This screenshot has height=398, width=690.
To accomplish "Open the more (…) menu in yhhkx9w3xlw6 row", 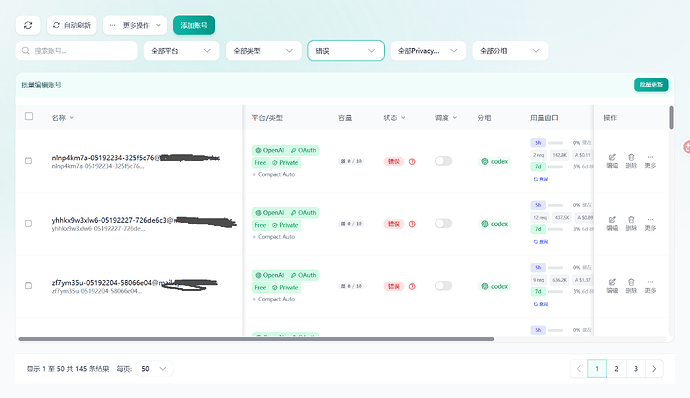I will [x=650, y=223].
